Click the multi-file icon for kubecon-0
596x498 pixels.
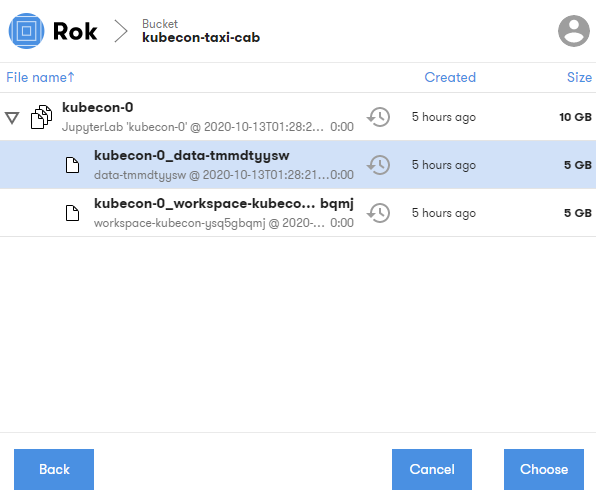(x=41, y=117)
